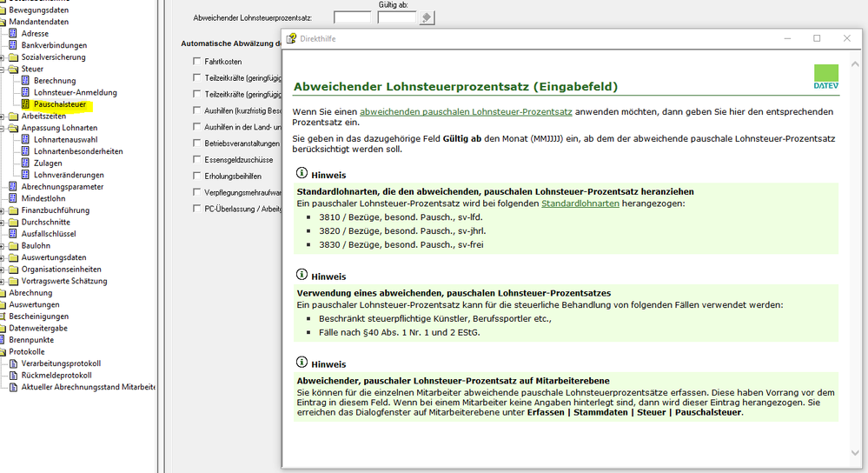Select Datenweitergabe tree entry

(x=38, y=328)
